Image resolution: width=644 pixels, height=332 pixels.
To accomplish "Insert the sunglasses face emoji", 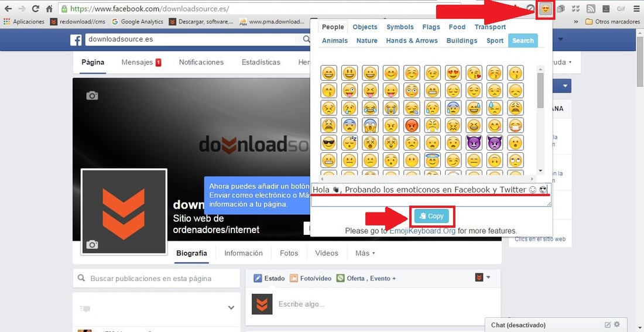I will [329, 143].
